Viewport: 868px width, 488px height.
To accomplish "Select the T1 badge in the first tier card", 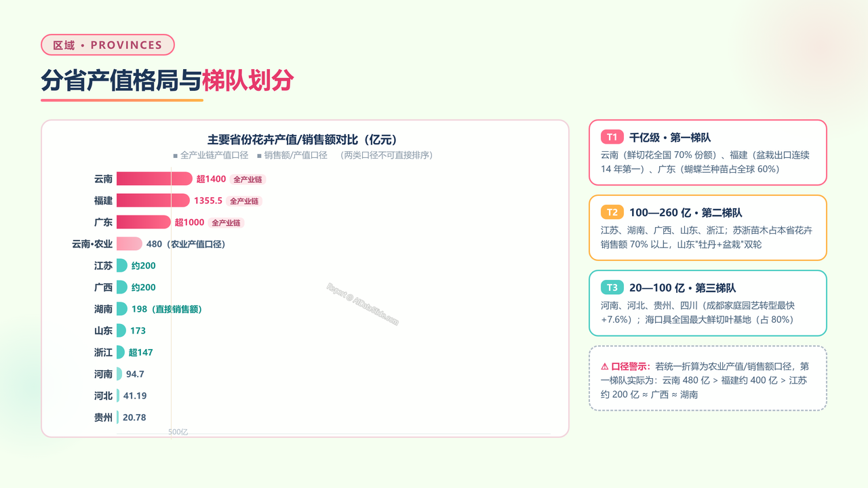I will point(612,137).
